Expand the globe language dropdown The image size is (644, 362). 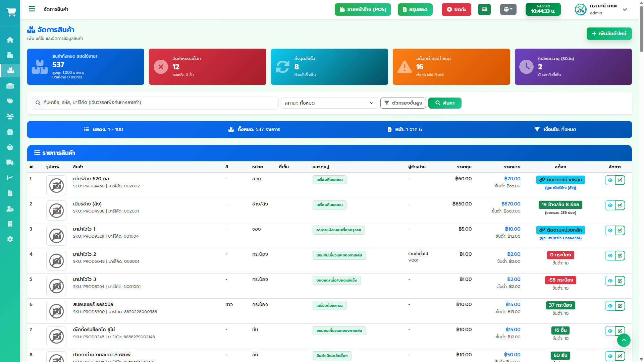[x=508, y=9]
